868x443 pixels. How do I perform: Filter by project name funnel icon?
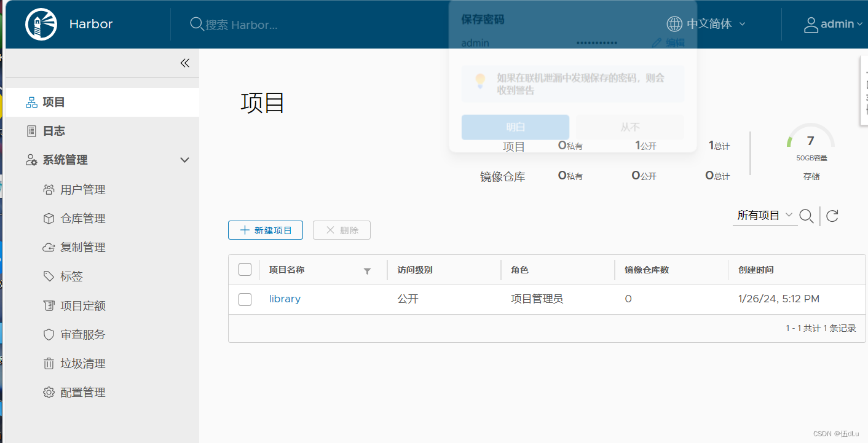(x=367, y=271)
